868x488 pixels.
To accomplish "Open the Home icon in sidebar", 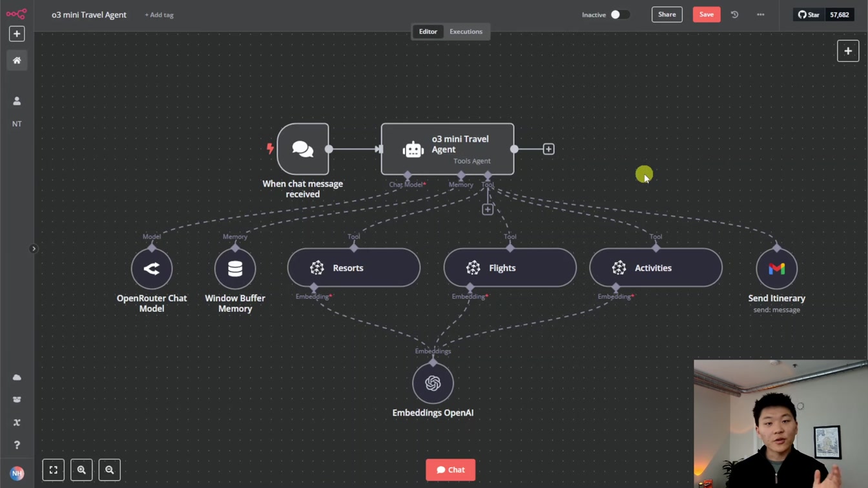I will pyautogui.click(x=17, y=60).
